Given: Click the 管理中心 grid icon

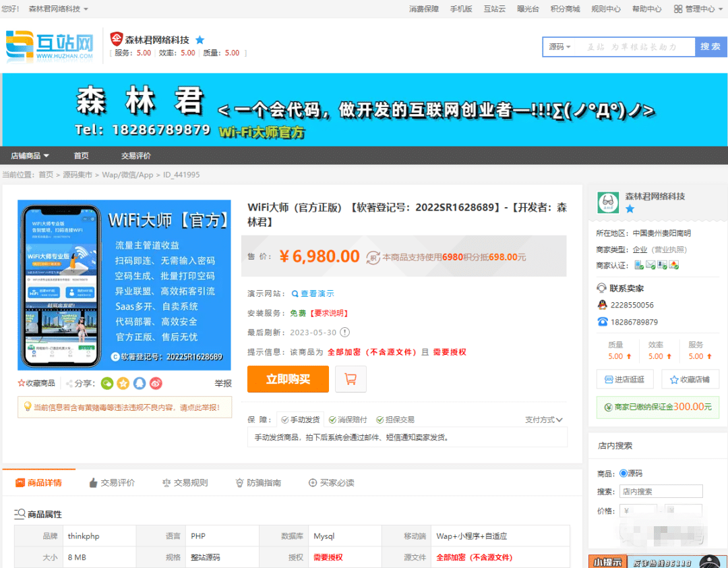Looking at the screenshot, I should click(678, 9).
